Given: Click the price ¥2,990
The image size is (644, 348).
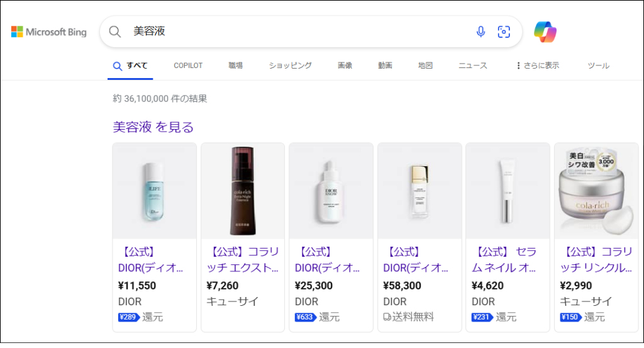Looking at the screenshot, I should (576, 286).
